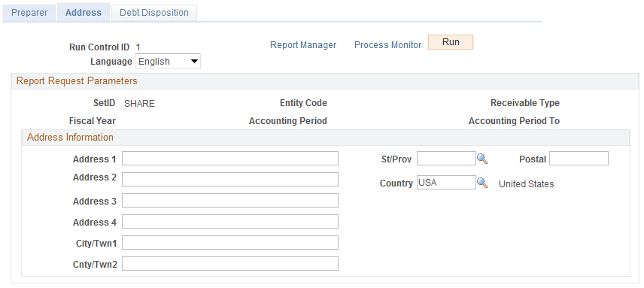Click the Country field containing USA
Viewport: 644px width, 288px height.
(446, 183)
